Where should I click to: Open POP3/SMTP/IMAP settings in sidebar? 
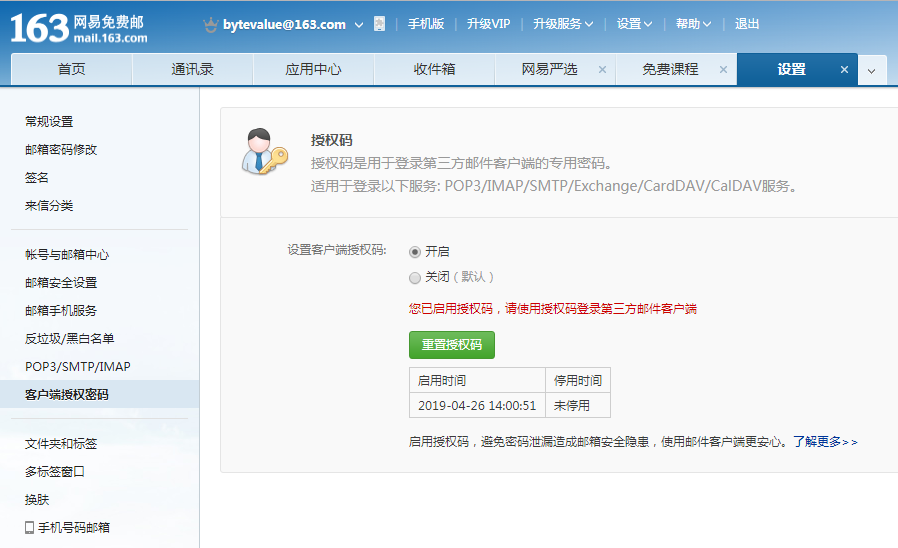78,366
